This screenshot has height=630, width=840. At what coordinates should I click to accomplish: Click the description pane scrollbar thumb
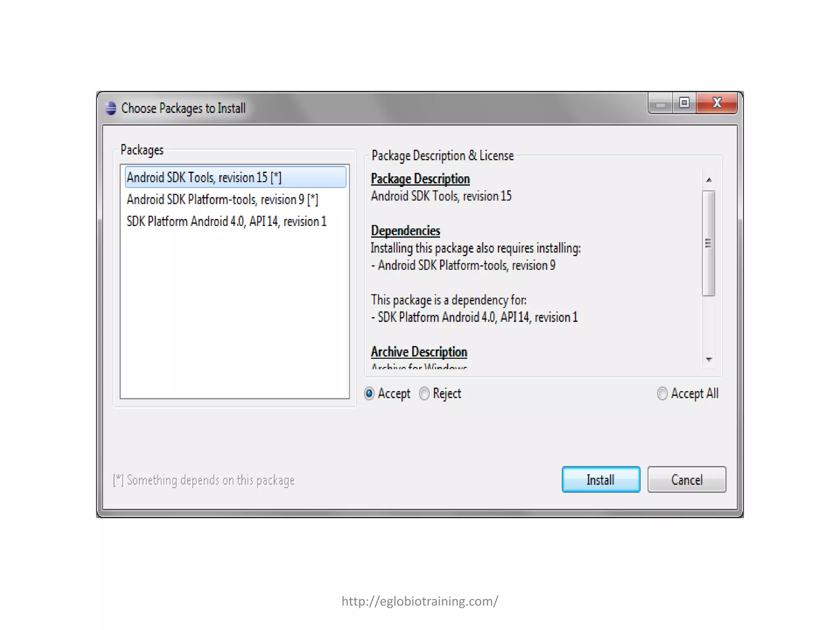(x=708, y=243)
